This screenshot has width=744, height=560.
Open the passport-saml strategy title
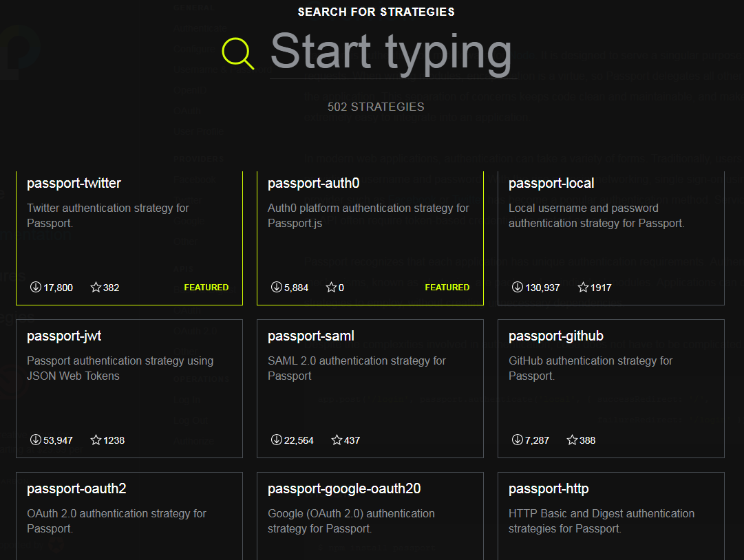311,336
